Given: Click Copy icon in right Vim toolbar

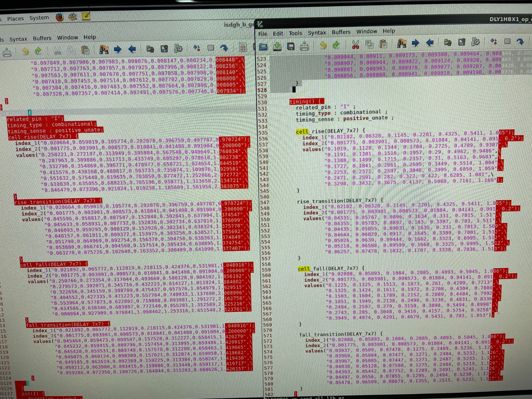Looking at the screenshot, I should click(x=369, y=44).
